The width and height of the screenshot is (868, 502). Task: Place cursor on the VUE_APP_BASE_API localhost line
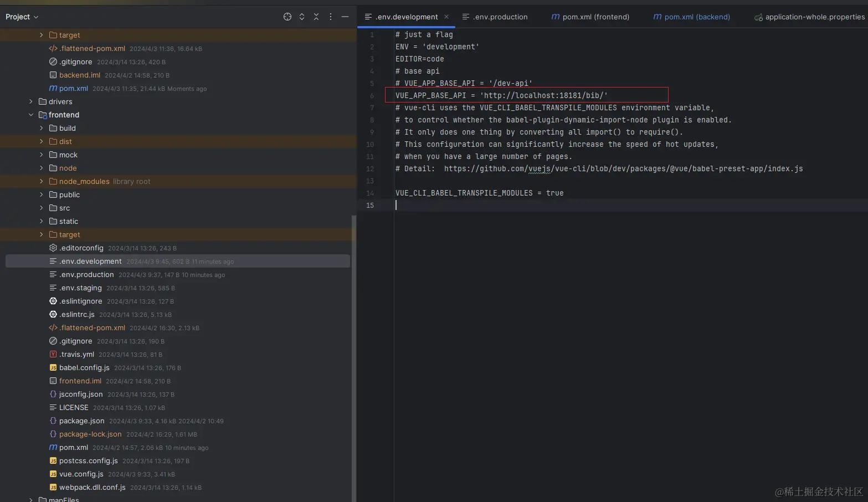501,95
